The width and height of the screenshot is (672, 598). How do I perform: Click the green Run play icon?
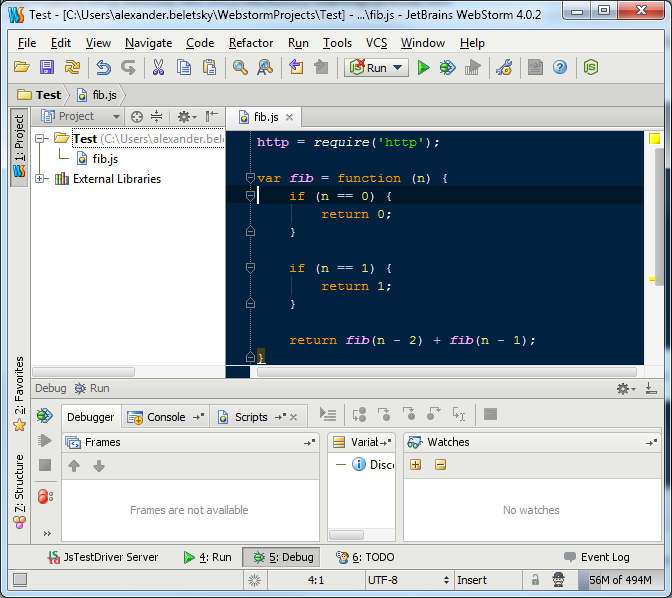pos(423,68)
